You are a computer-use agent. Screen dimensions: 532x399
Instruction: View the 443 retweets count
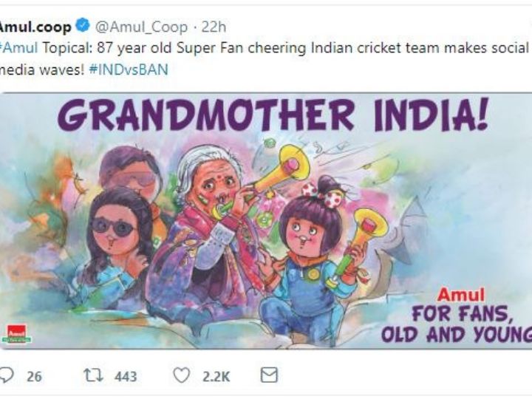point(126,376)
